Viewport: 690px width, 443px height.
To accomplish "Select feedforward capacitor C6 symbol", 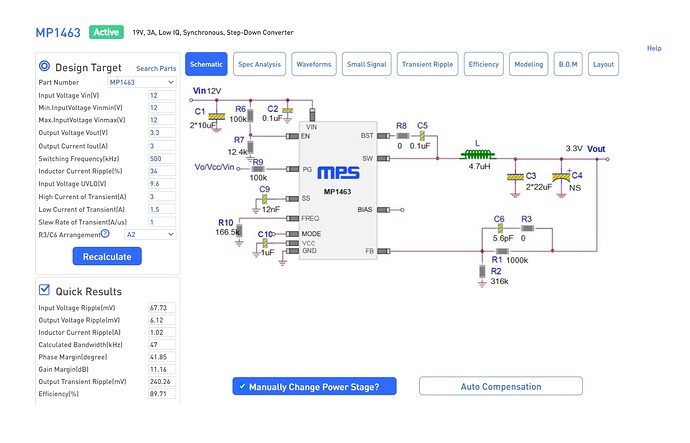I will 500,228.
